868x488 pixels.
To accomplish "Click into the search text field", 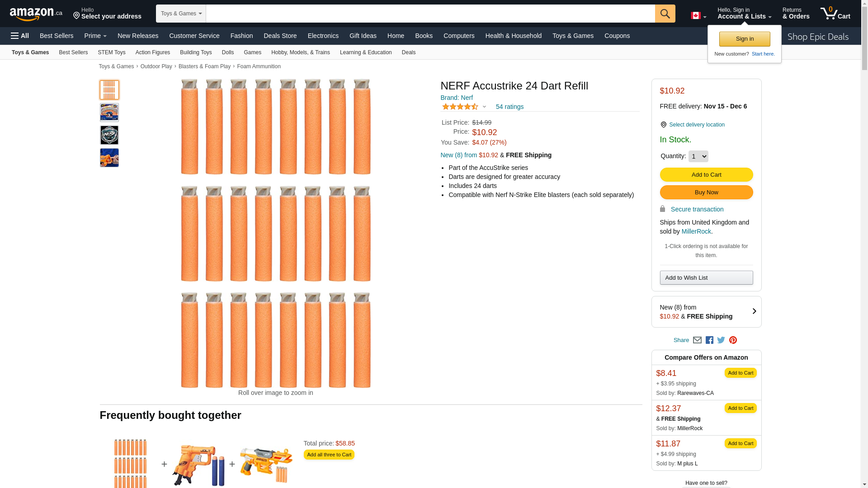I will click(x=429, y=14).
